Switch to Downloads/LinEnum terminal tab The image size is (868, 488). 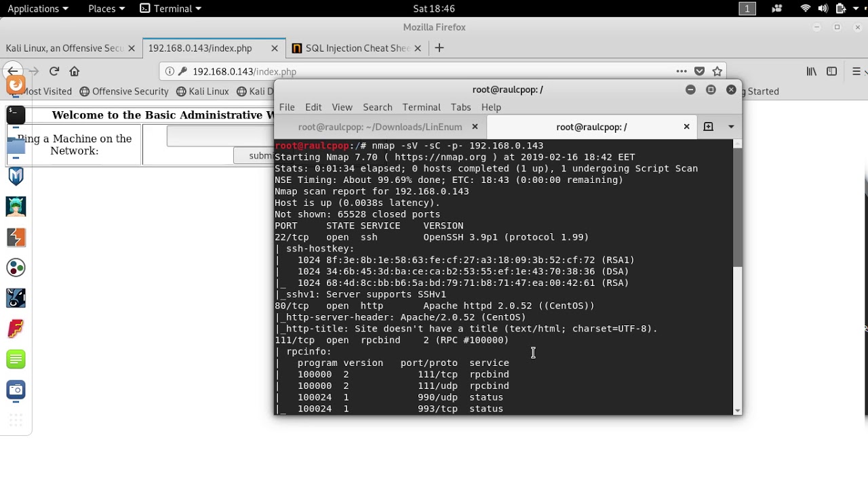pos(380,127)
